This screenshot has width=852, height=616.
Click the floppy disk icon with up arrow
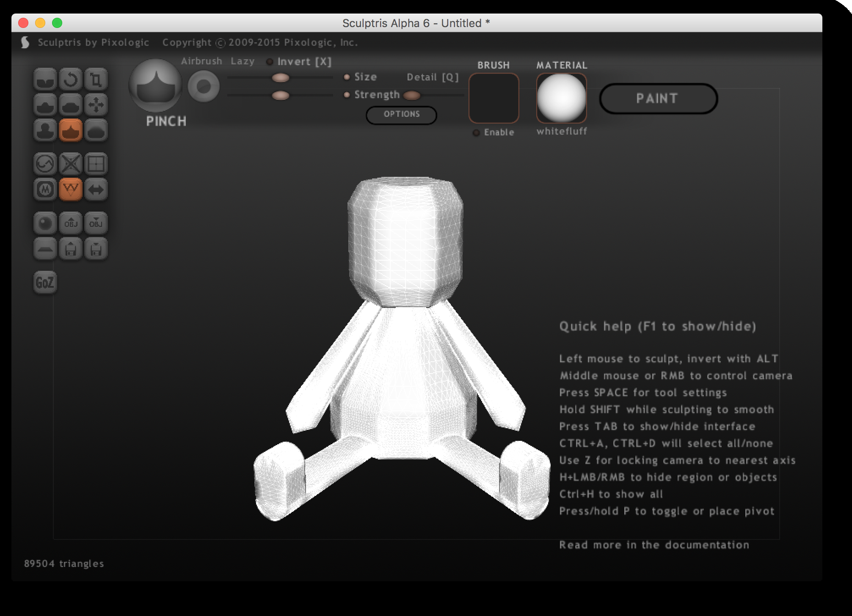[71, 248]
